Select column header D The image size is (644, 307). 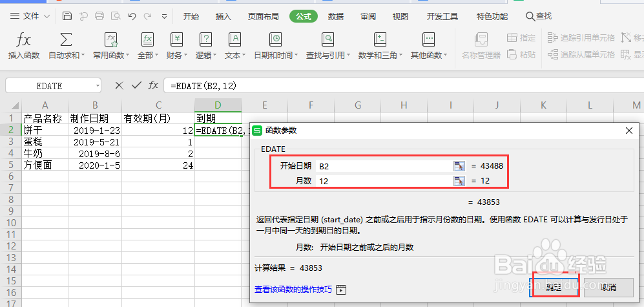pyautogui.click(x=218, y=105)
